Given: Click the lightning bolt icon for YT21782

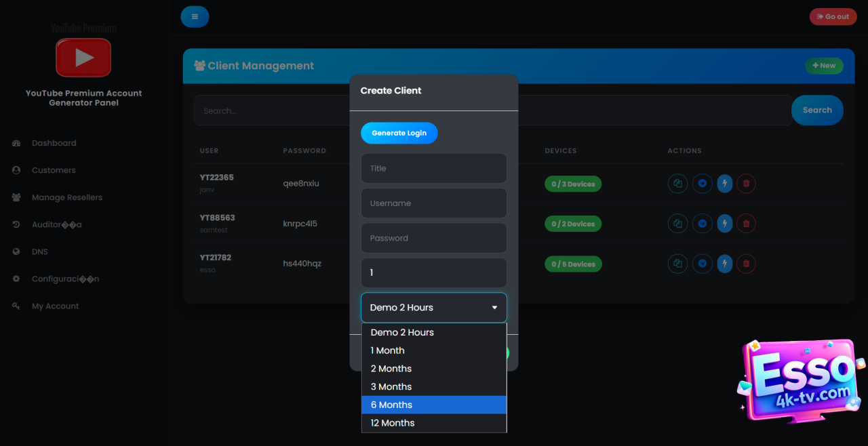Looking at the screenshot, I should pyautogui.click(x=724, y=264).
